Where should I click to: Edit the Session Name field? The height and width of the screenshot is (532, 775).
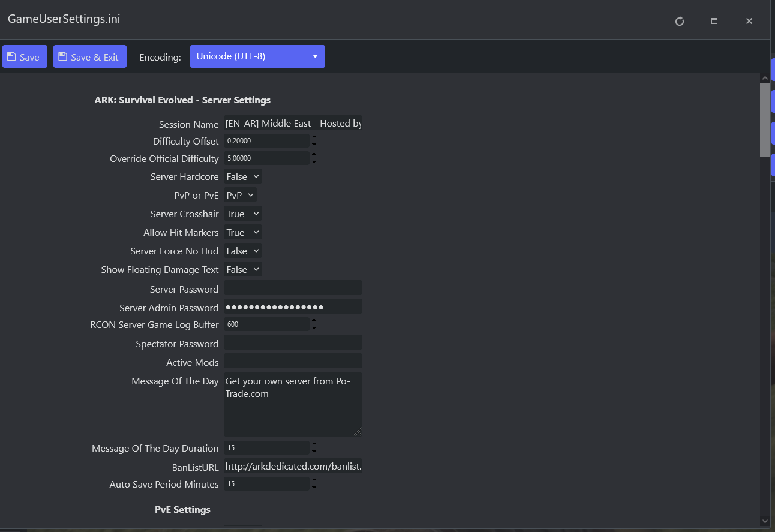293,123
